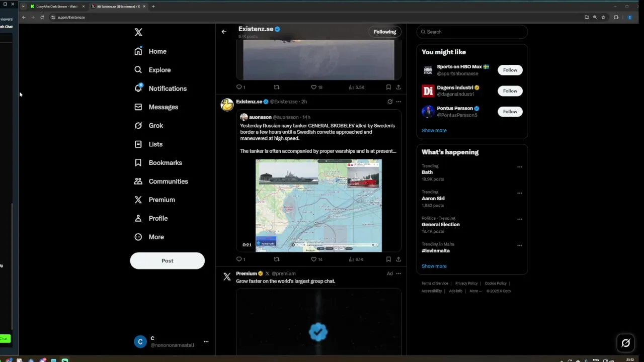Open options for #lovinmalta trend
The height and width of the screenshot is (362, 644).
520,245
